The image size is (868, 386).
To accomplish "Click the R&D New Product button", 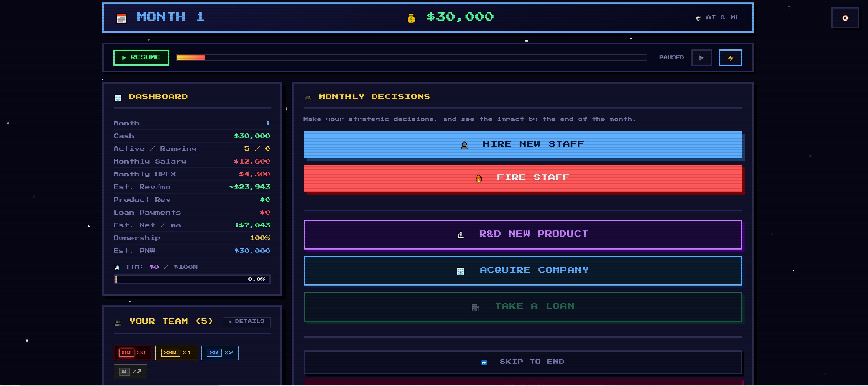I will tap(522, 234).
